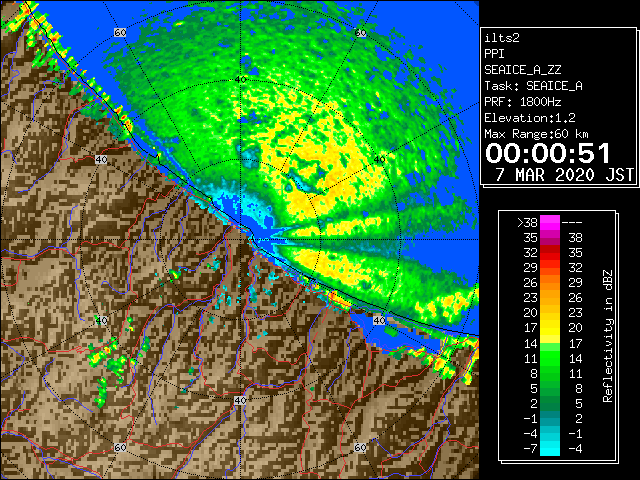Click the 'Max Range:60 km' line

coord(537,134)
